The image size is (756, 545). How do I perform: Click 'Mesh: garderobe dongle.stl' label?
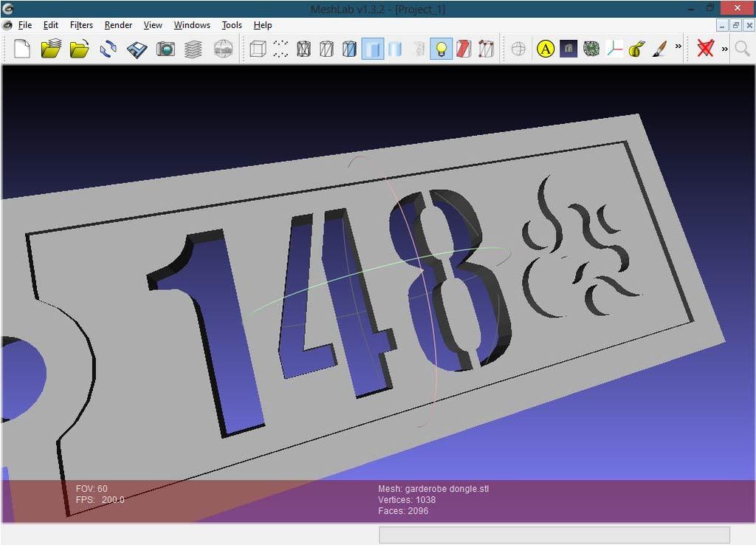(x=433, y=489)
